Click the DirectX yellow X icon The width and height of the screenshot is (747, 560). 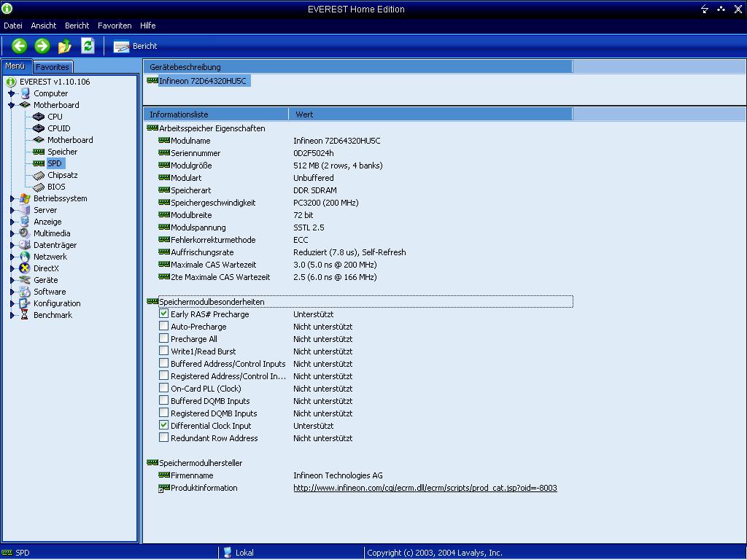tap(25, 268)
